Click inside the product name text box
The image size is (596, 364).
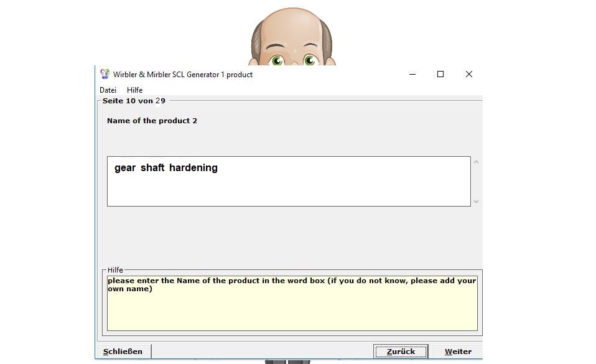pyautogui.click(x=288, y=187)
